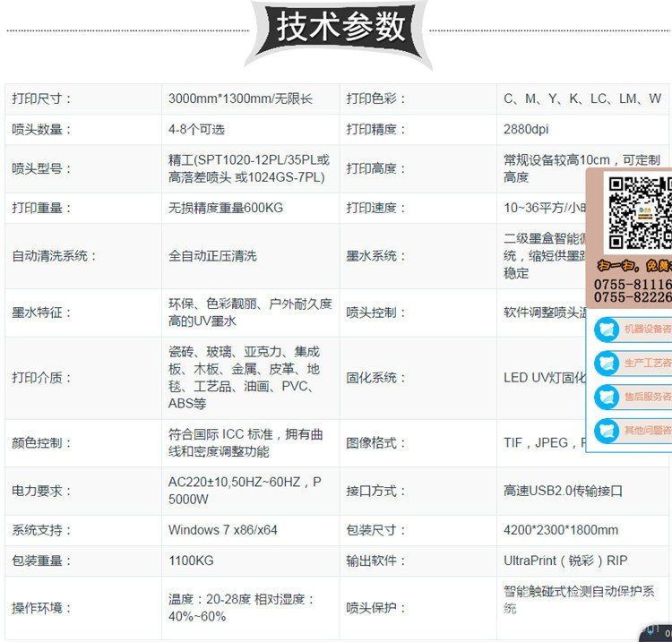Open the 机器设备咨询 consultation link
This screenshot has height=642, width=672.
(x=648, y=329)
